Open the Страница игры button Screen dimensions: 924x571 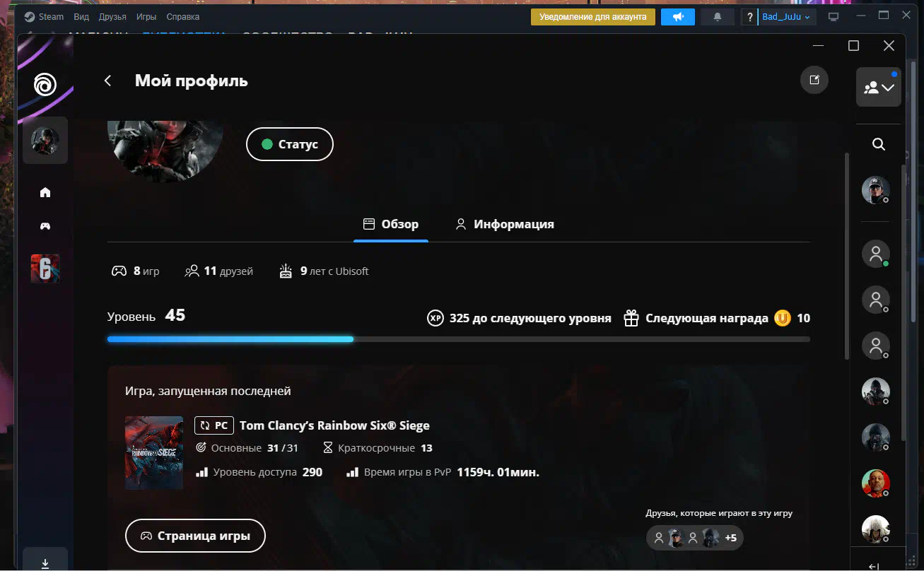195,536
